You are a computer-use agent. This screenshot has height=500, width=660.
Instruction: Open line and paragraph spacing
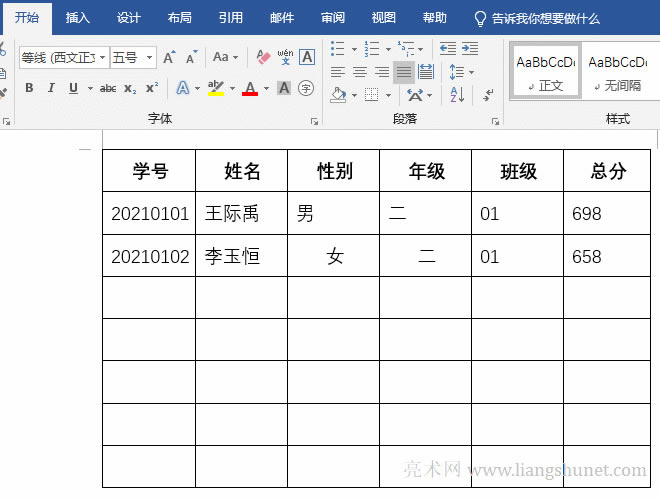[x=457, y=72]
